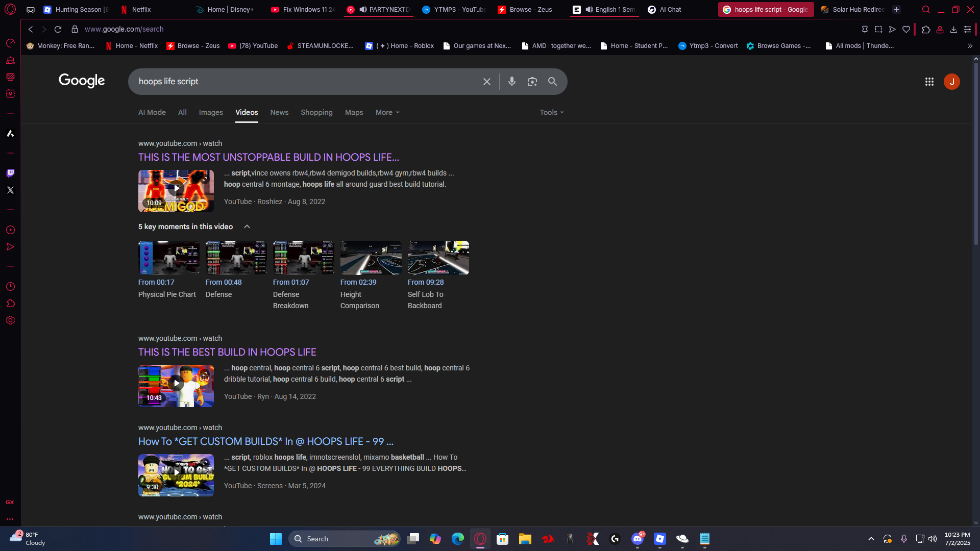Open X (Twitter) in the sidebar
The height and width of the screenshot is (551, 980).
click(x=10, y=190)
